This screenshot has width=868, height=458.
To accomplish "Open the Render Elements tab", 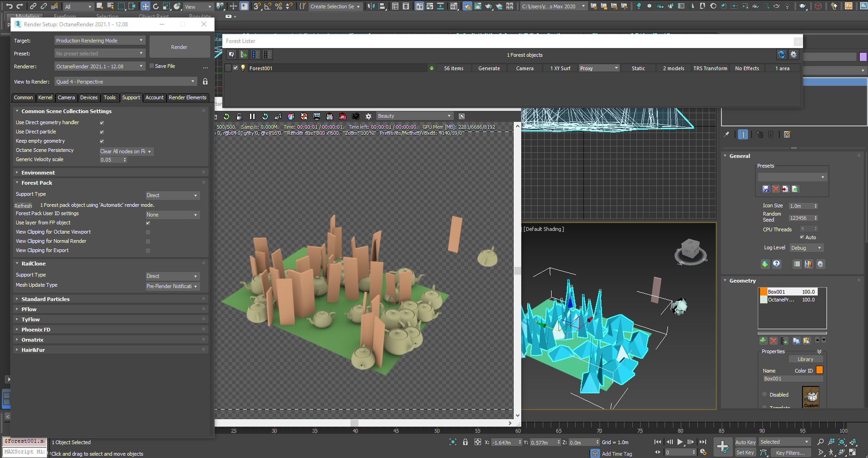I will 187,97.
